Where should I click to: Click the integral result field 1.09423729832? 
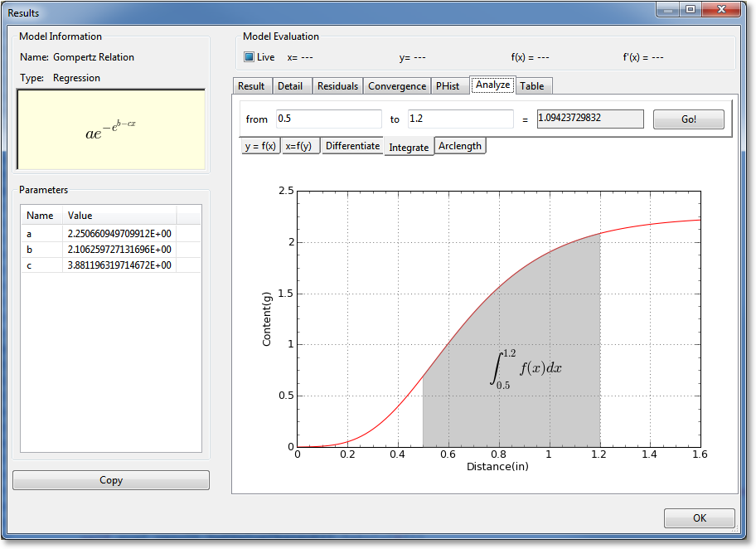[x=590, y=119]
